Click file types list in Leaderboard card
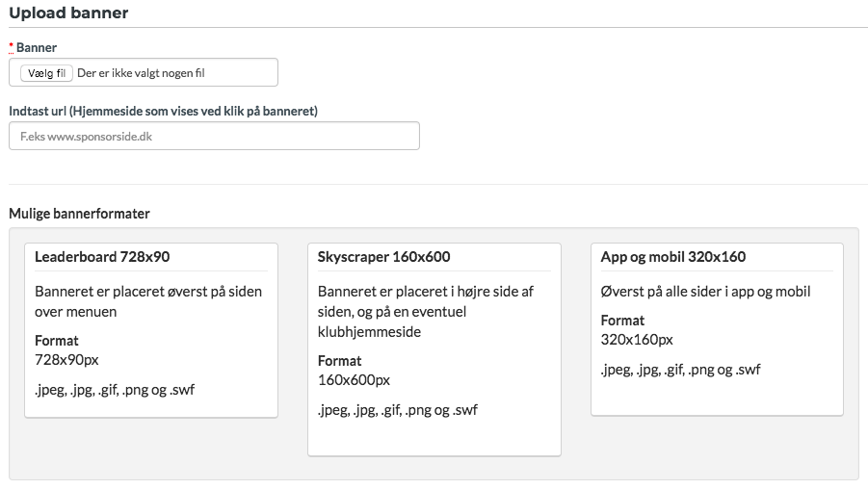Screen dimensions: 868x489 [115, 390]
